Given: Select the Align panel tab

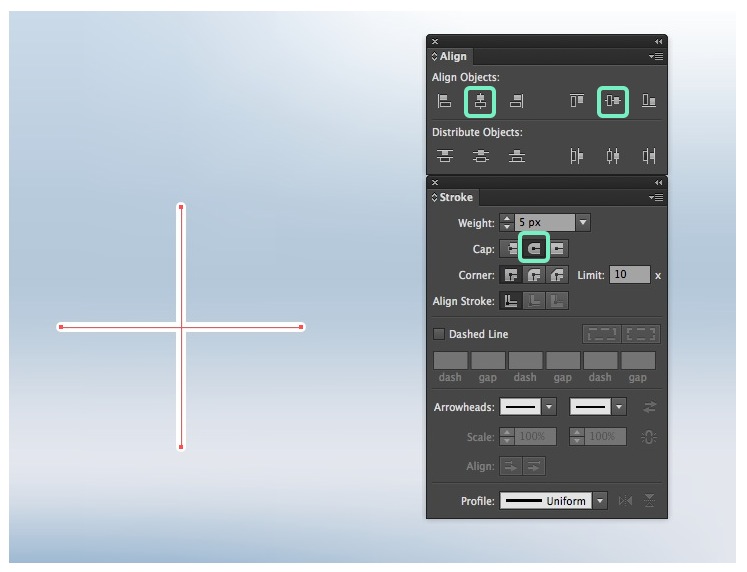Looking at the screenshot, I should tap(449, 56).
